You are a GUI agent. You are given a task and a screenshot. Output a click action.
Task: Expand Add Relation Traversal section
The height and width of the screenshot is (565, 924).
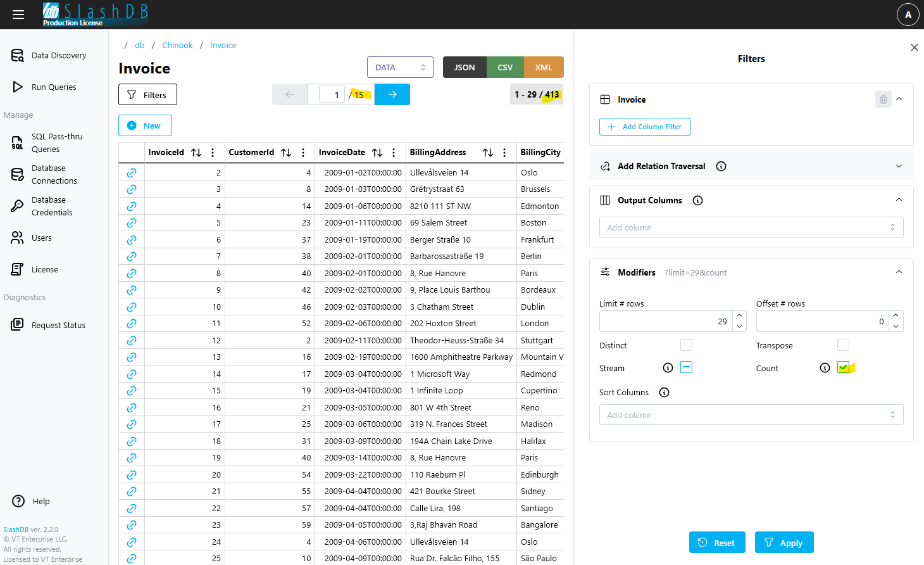899,166
